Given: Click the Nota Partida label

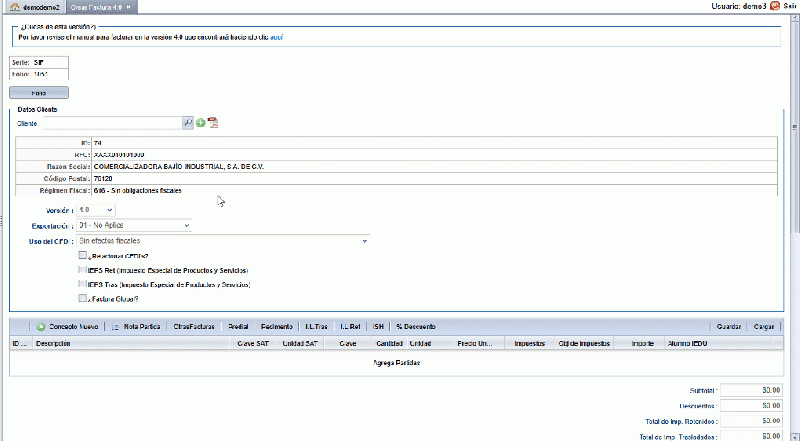Looking at the screenshot, I should pos(142,327).
